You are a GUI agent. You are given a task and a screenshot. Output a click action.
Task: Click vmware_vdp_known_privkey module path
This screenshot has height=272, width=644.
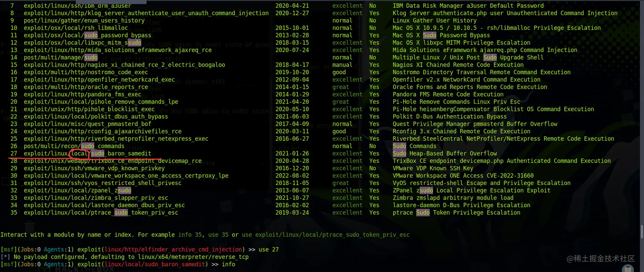click(94, 168)
